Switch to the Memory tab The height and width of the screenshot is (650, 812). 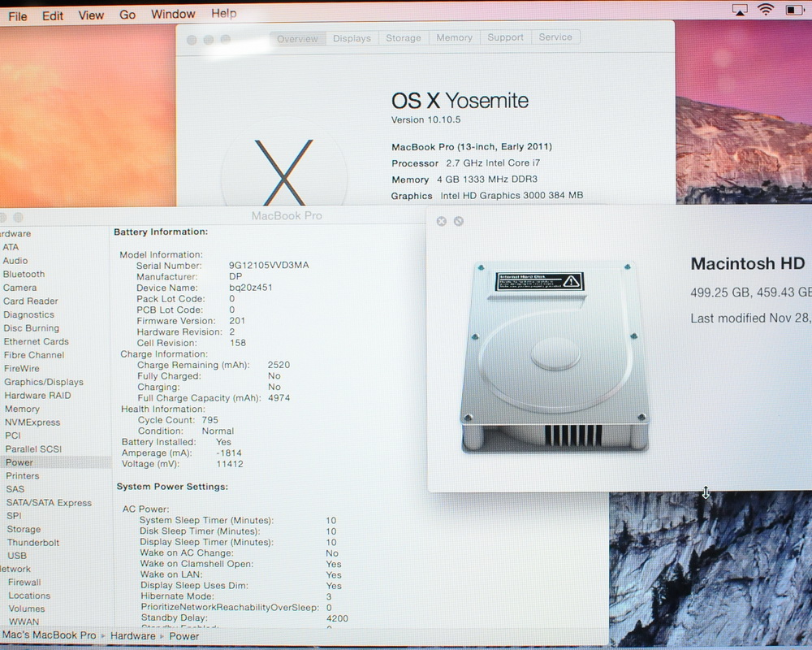tap(454, 37)
